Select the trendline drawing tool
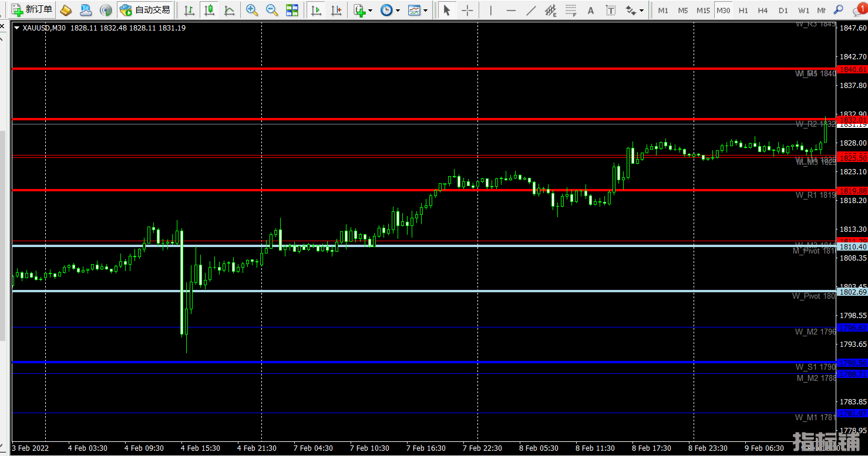This screenshot has height=456, width=868. tap(531, 10)
